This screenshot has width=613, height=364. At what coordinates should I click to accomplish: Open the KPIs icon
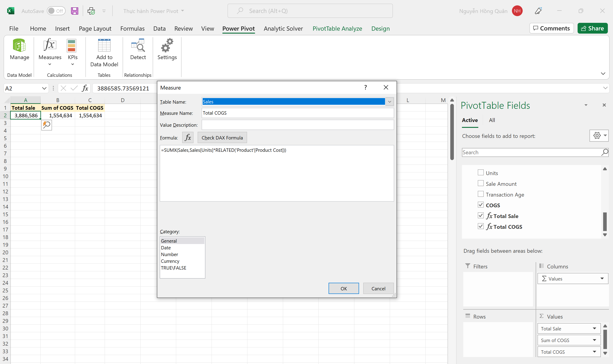[x=72, y=46]
